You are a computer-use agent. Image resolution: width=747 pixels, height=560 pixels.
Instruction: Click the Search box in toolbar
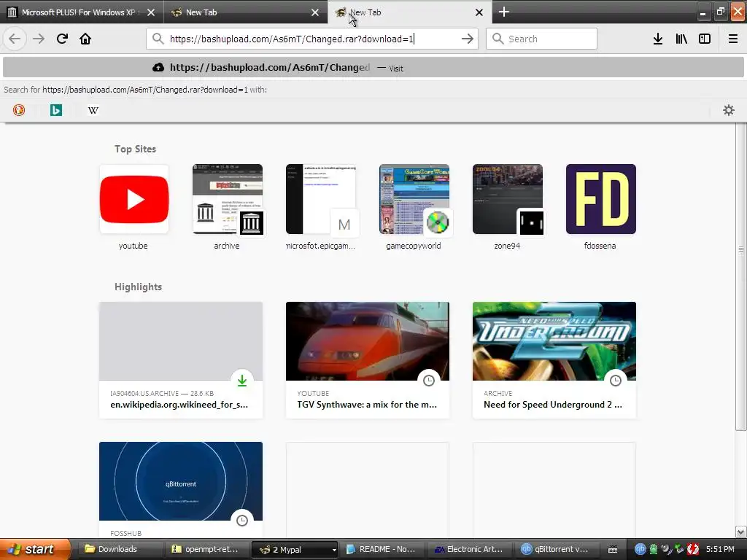542,39
